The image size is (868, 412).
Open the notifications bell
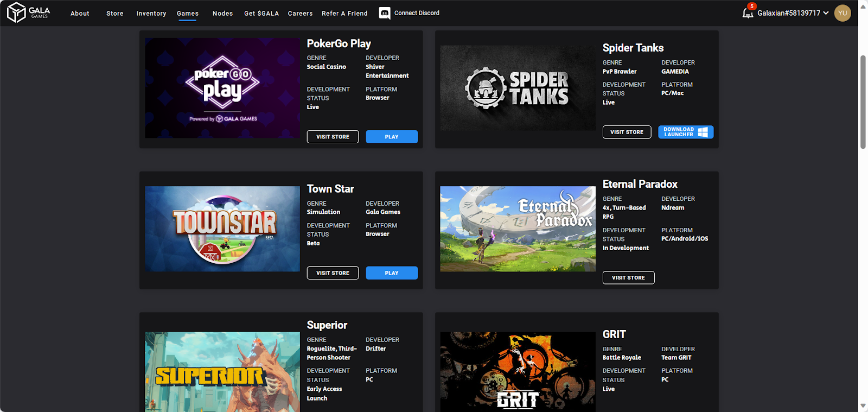pyautogui.click(x=748, y=13)
